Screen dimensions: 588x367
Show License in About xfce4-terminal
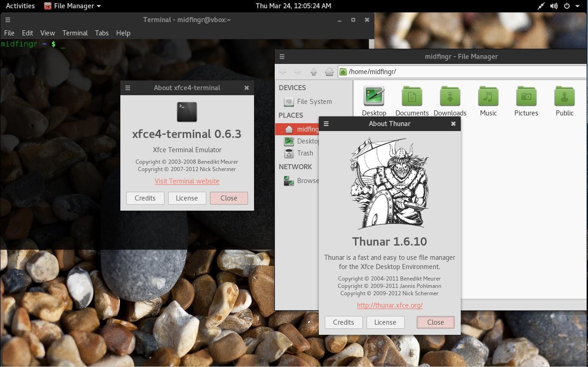pyautogui.click(x=187, y=198)
